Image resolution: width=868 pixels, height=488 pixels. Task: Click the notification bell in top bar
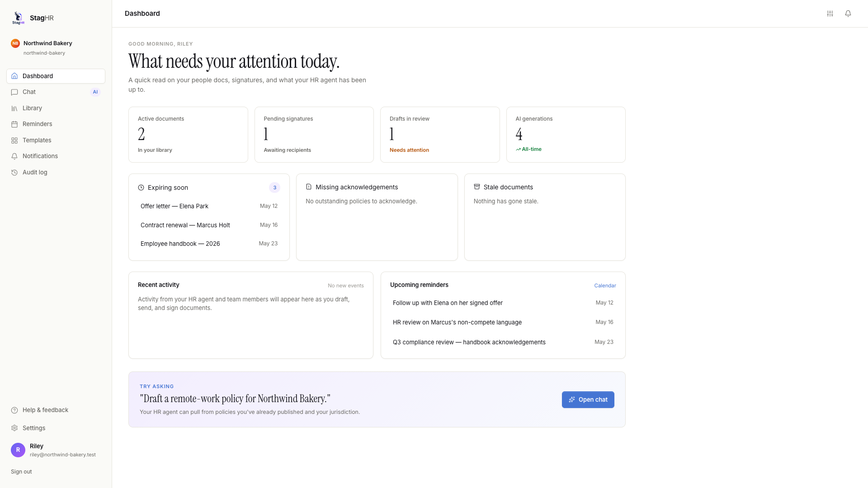pyautogui.click(x=848, y=14)
